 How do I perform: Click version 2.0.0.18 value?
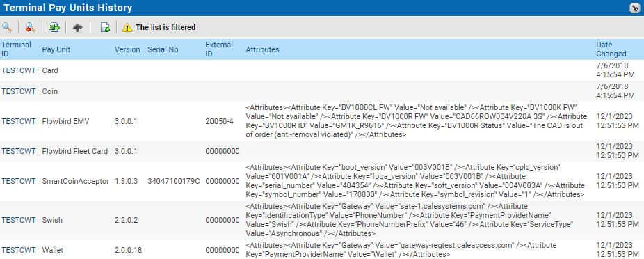[x=128, y=250]
